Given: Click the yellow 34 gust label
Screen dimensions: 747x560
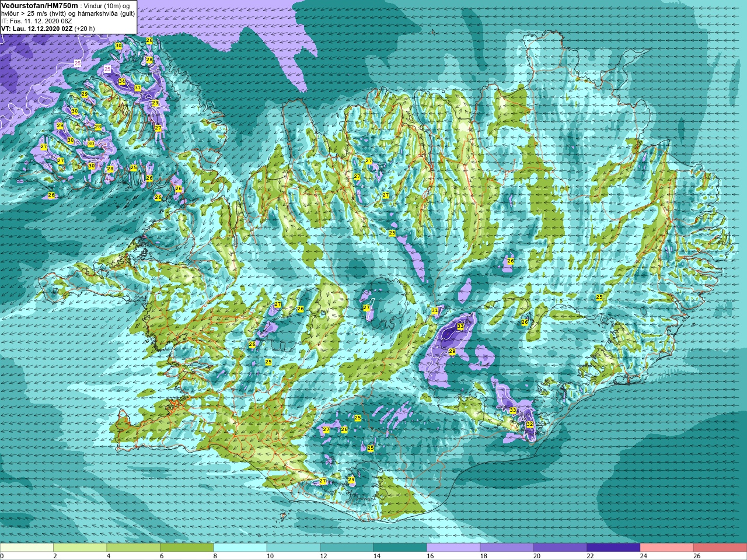Looking at the screenshot, I should (122, 82).
